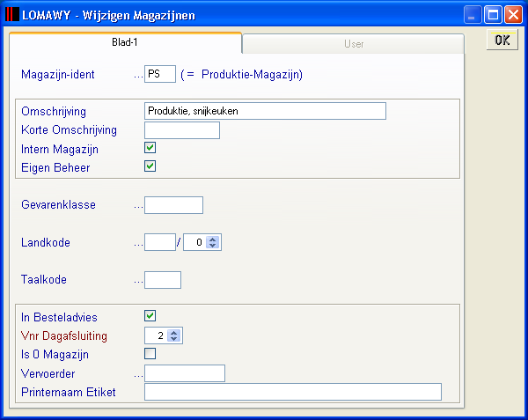The height and width of the screenshot is (420, 528).
Task: Toggle Eigen Beheer checkbox
Action: (x=150, y=166)
